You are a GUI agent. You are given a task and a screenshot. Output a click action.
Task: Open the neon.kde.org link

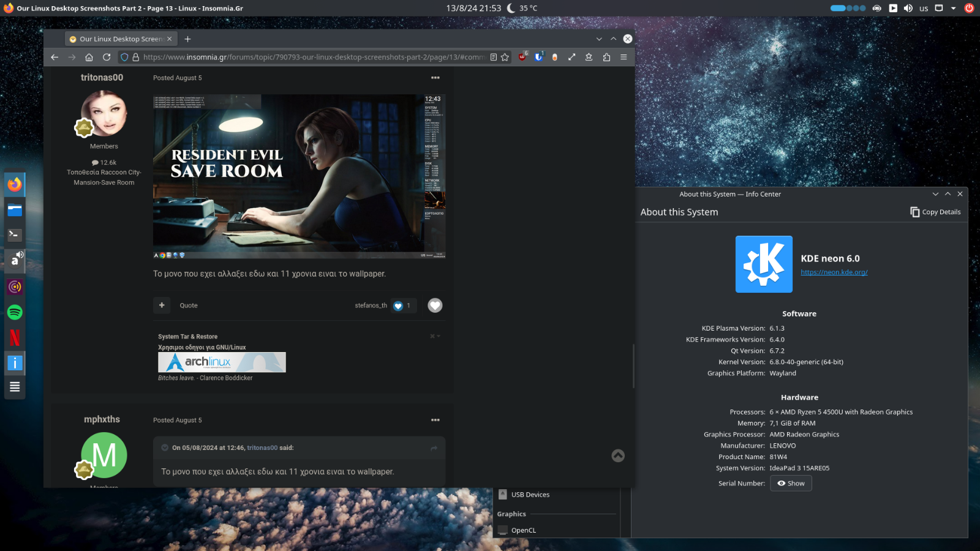tap(834, 272)
